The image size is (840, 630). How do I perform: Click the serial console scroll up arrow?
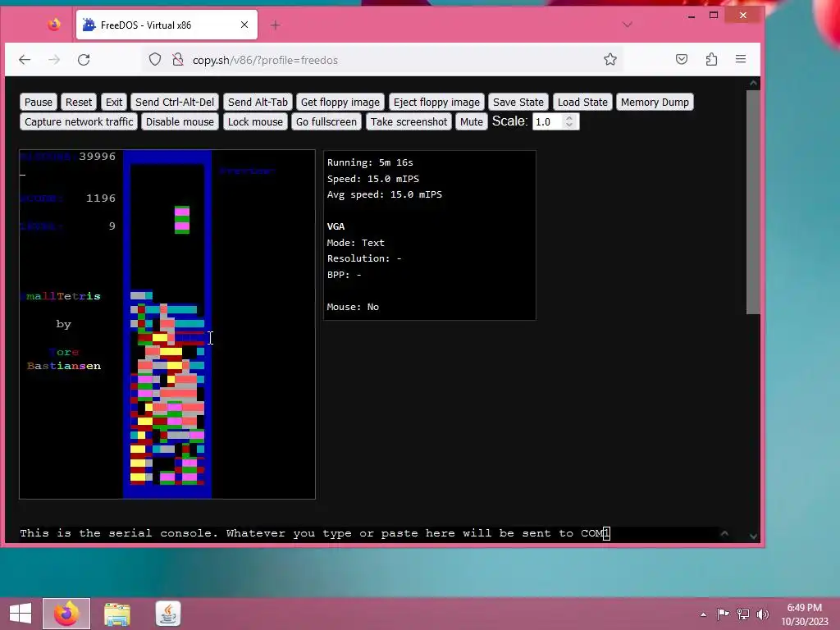[724, 533]
